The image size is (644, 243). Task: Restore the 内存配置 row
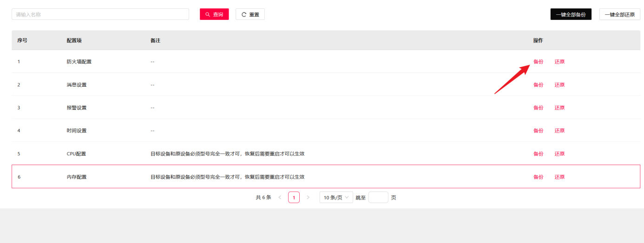point(559,177)
